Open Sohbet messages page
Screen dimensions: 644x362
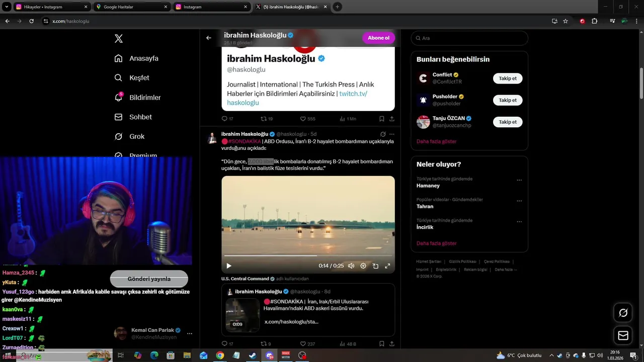133,117
